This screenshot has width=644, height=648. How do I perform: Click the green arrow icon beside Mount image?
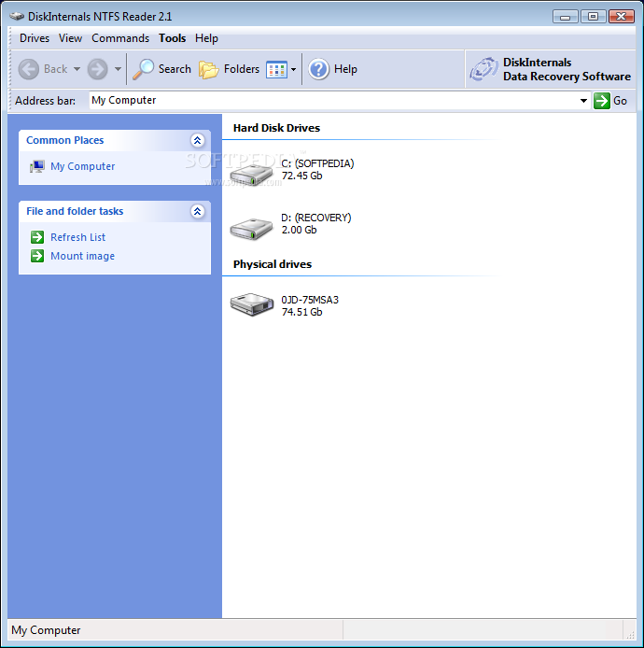click(x=37, y=256)
